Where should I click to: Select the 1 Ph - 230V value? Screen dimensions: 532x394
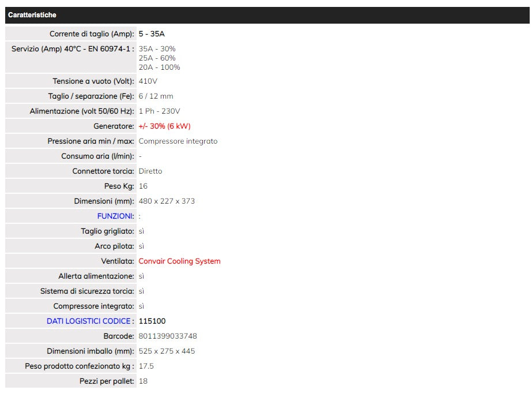pyautogui.click(x=160, y=111)
